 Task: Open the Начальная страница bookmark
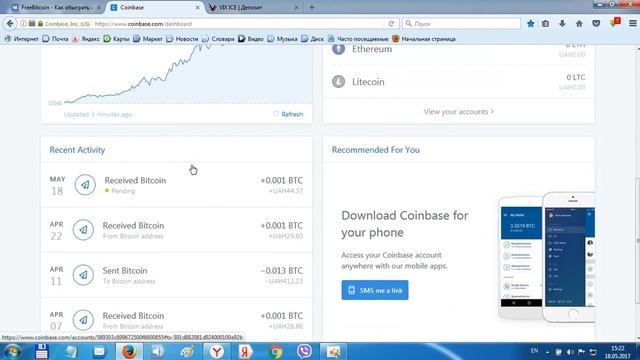[x=424, y=39]
